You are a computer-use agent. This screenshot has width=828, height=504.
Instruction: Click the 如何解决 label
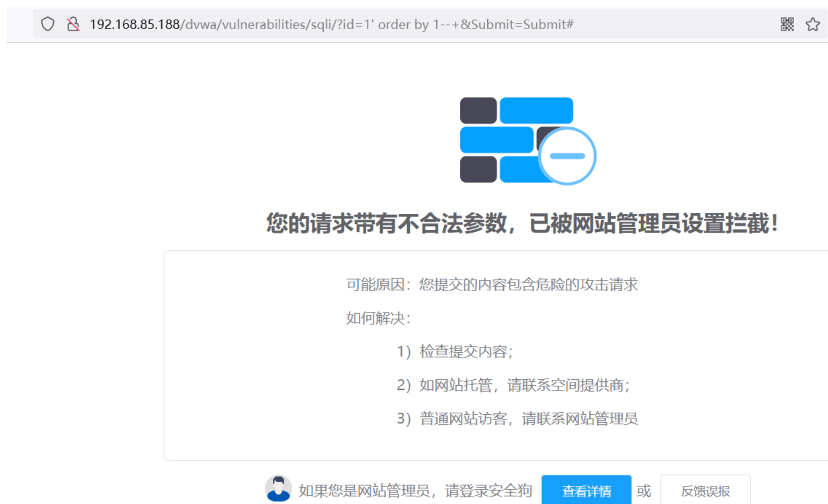pyautogui.click(x=378, y=318)
